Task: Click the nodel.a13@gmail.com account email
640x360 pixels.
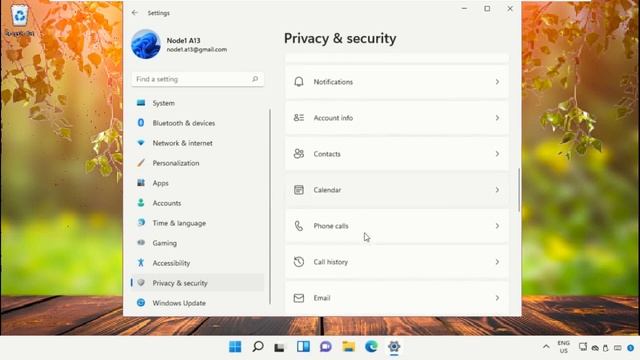Action: coord(197,49)
